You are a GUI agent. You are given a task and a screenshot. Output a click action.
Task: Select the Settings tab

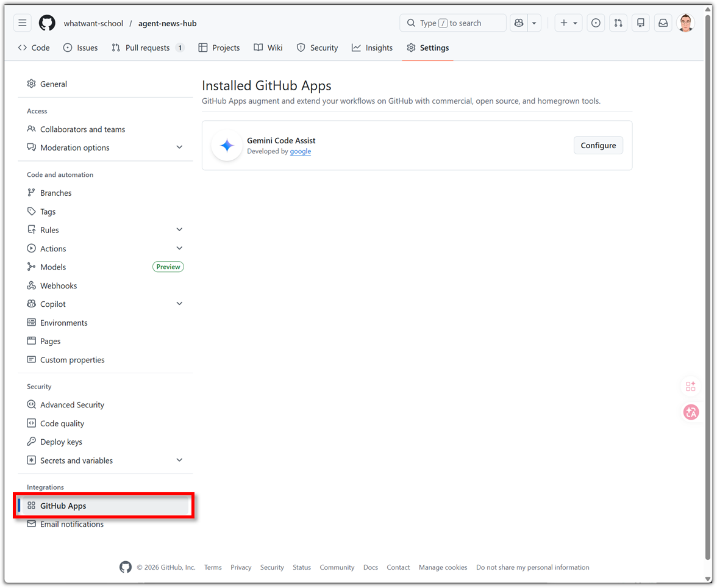pos(428,48)
